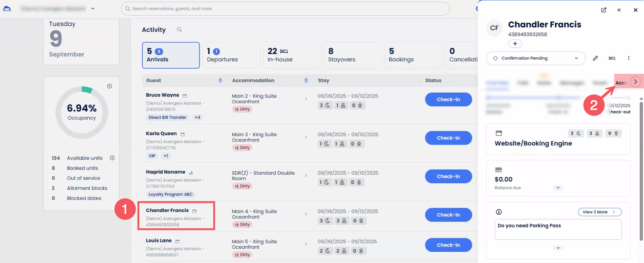This screenshot has width=644, height=263.
Task: Click the pencil edit reservation icon
Action: (x=595, y=58)
